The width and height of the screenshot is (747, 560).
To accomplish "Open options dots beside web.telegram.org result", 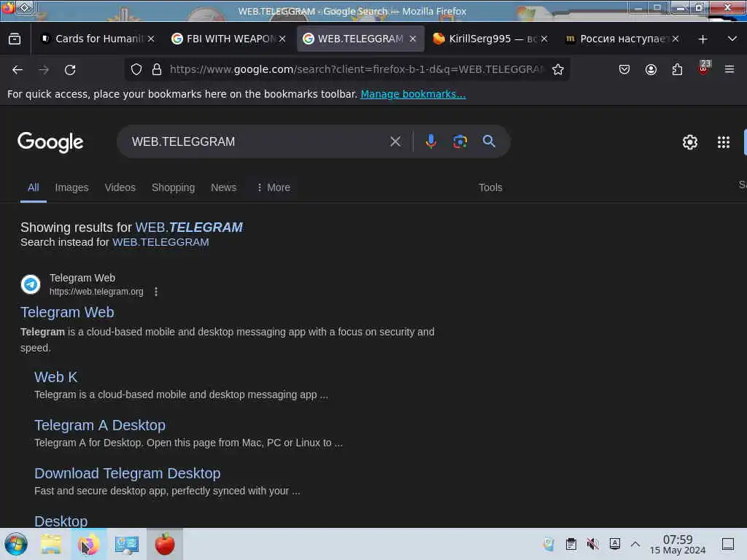I will pyautogui.click(x=156, y=292).
